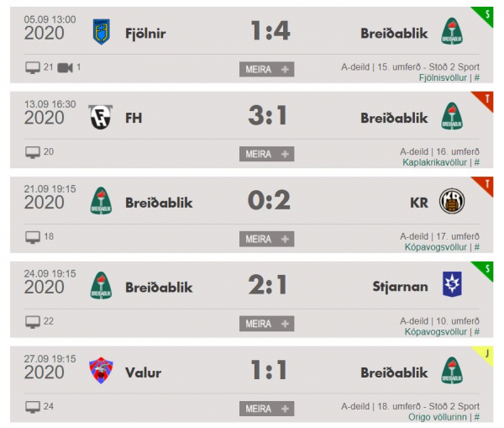The height and width of the screenshot is (428, 504).
Task: Open the Kaplakrikavöllur venue link
Action: tap(434, 162)
